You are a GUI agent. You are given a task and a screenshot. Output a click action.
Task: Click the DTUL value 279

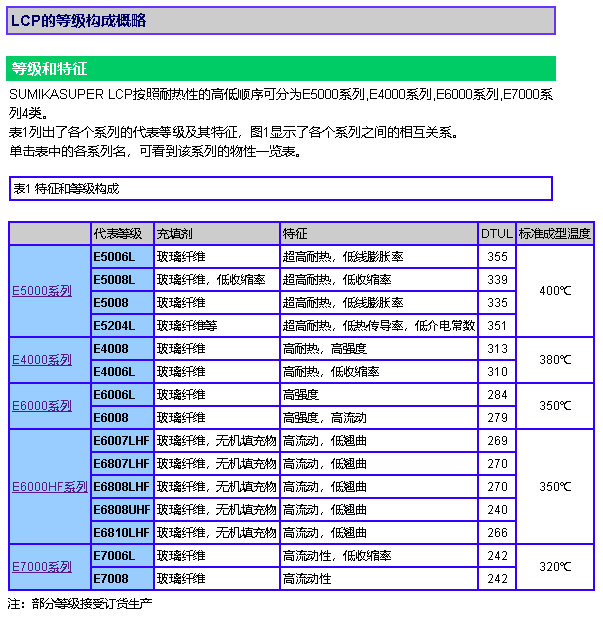click(497, 418)
